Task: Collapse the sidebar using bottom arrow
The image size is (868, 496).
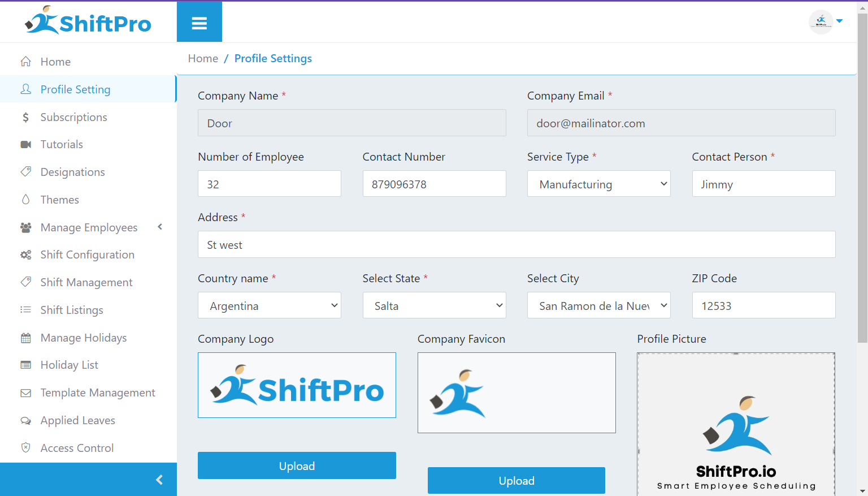Action: [x=159, y=480]
